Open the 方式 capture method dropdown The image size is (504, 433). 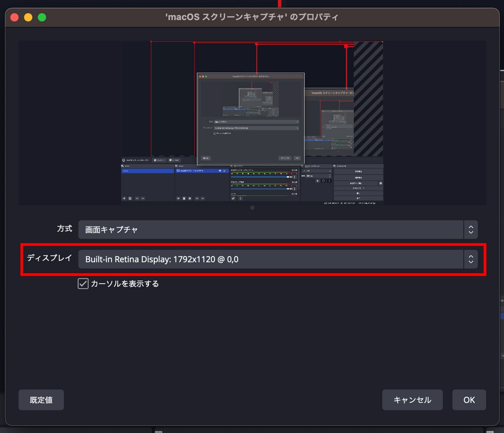coord(278,229)
